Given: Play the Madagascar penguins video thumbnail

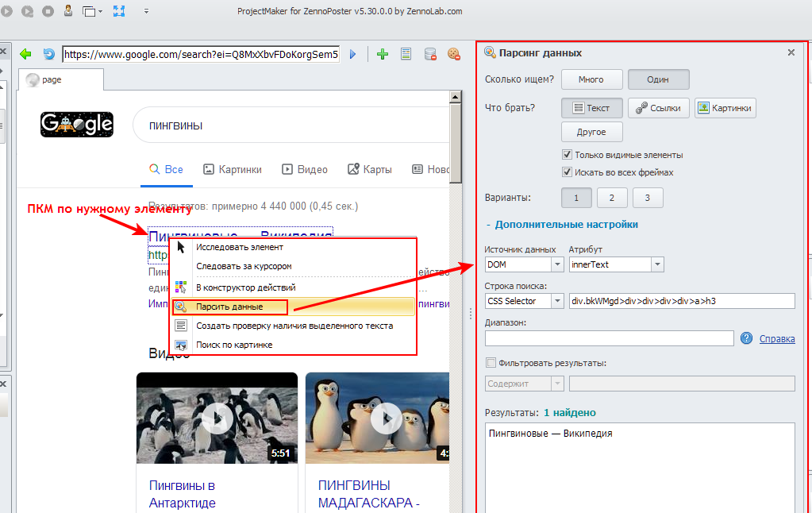Looking at the screenshot, I should [x=377, y=418].
